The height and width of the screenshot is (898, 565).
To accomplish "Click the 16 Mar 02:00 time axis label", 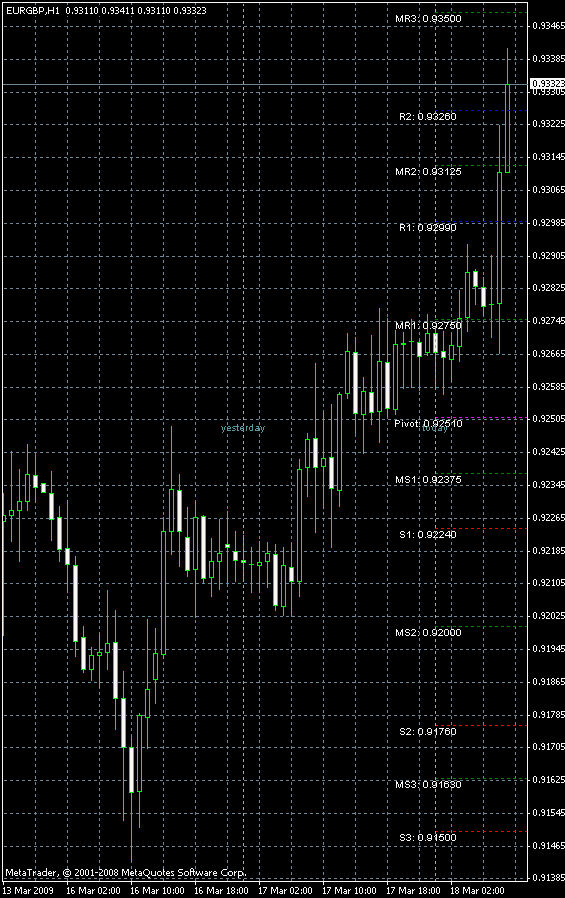I will point(93,891).
